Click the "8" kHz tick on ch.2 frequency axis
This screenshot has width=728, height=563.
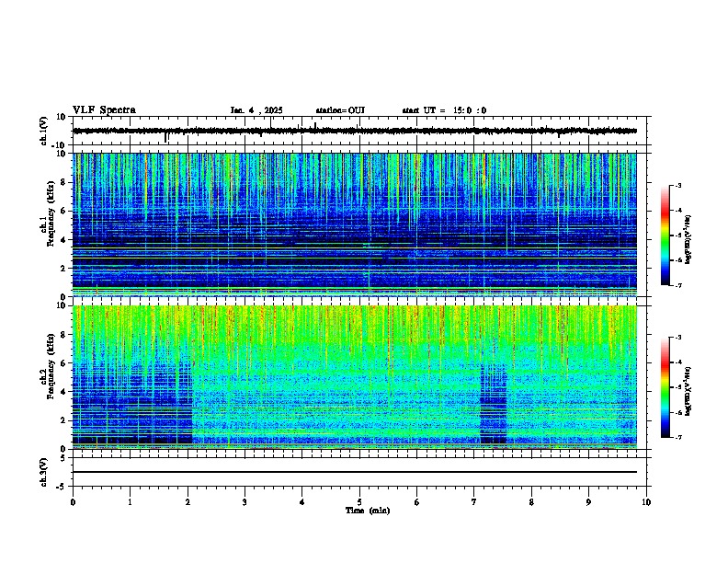pyautogui.click(x=63, y=335)
